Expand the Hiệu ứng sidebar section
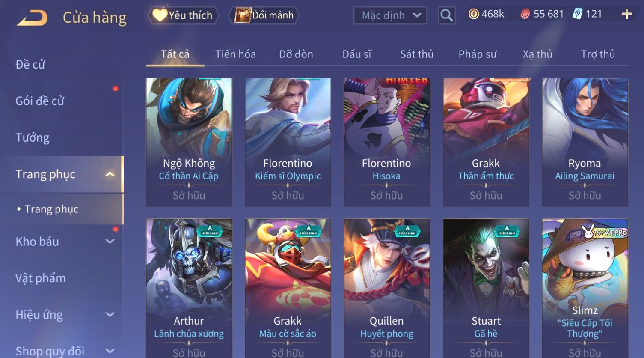 (x=110, y=315)
